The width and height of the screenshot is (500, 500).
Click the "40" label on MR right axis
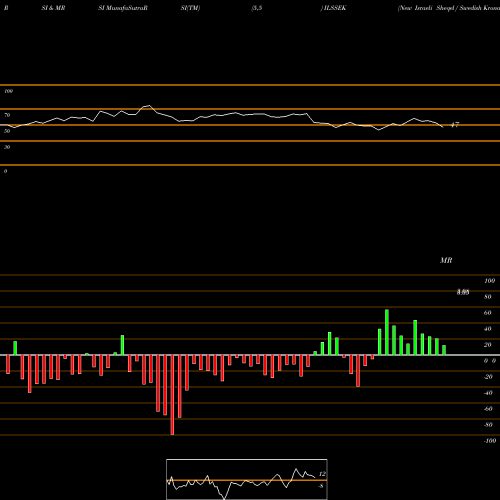click(x=488, y=329)
